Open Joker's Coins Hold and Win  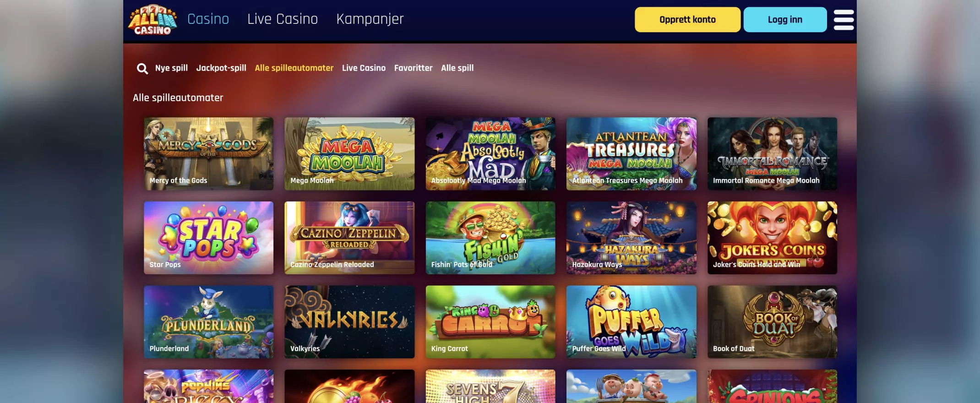[x=772, y=238]
